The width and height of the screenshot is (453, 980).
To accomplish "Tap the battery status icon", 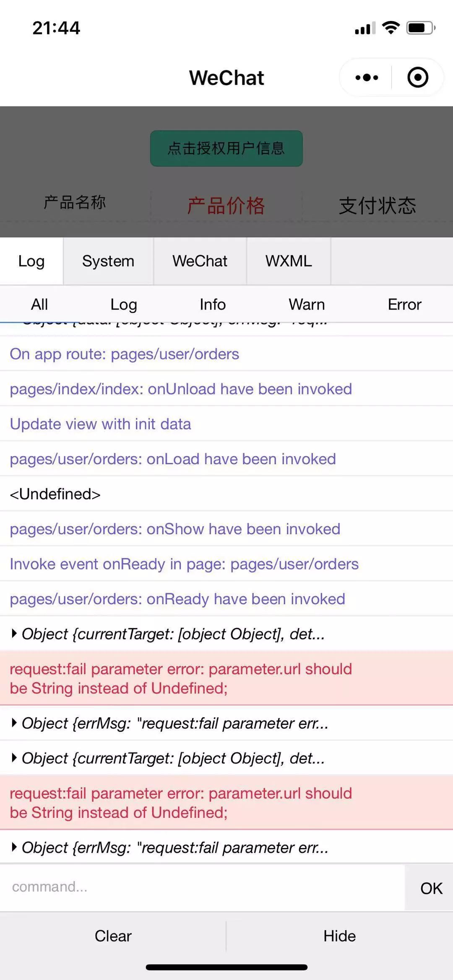I will tap(421, 28).
